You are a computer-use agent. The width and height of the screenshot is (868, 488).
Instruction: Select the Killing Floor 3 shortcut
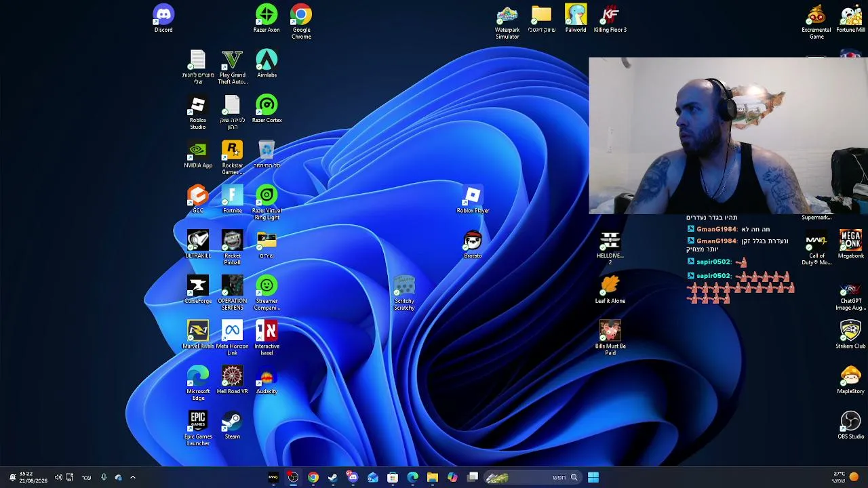click(610, 19)
